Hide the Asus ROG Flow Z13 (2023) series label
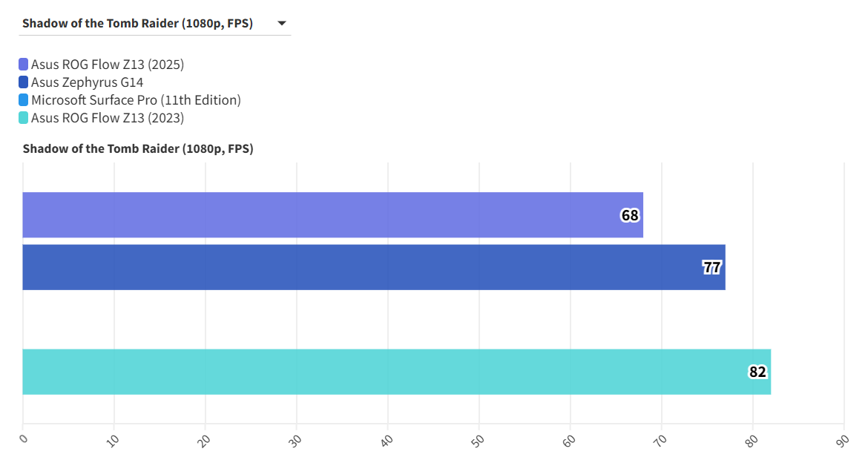The image size is (868, 463). (108, 118)
